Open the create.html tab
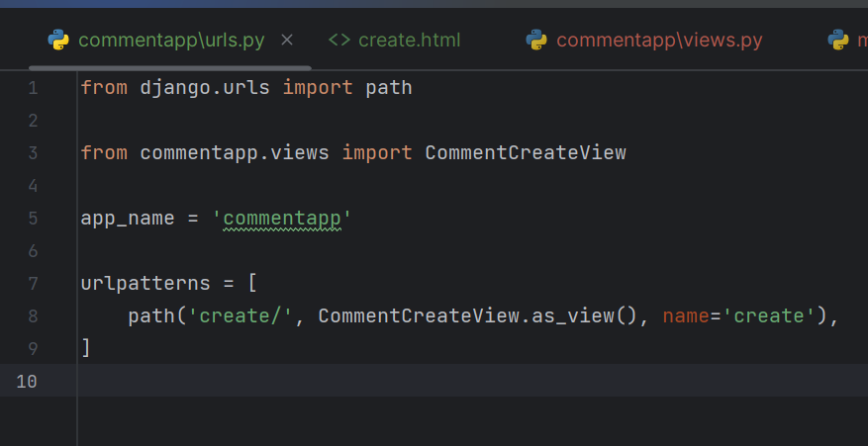This screenshot has width=868, height=446. [409, 40]
